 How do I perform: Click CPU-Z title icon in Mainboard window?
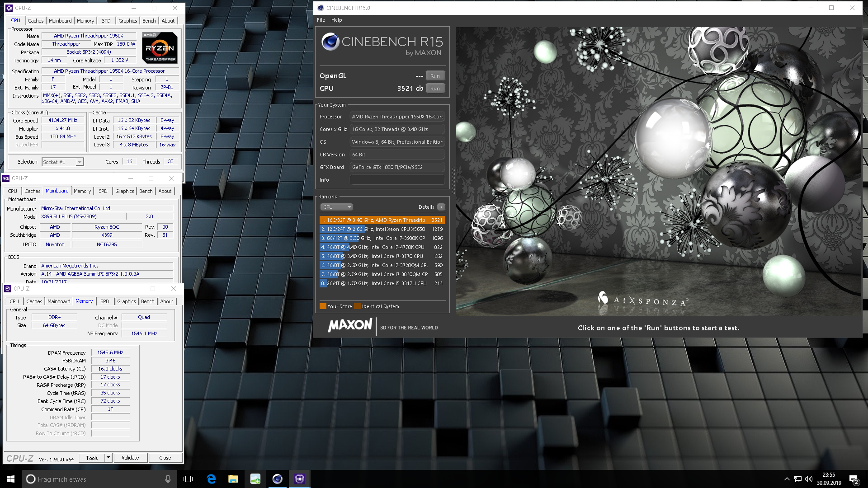coord(6,178)
